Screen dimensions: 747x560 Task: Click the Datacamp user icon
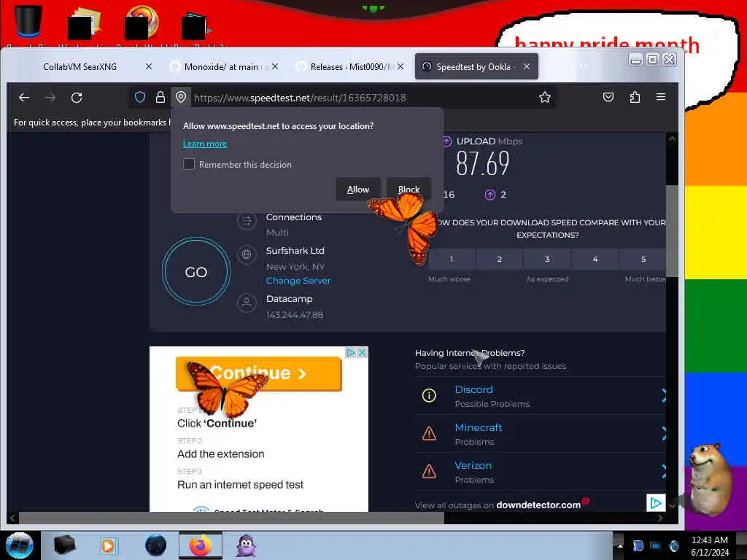pyautogui.click(x=247, y=303)
